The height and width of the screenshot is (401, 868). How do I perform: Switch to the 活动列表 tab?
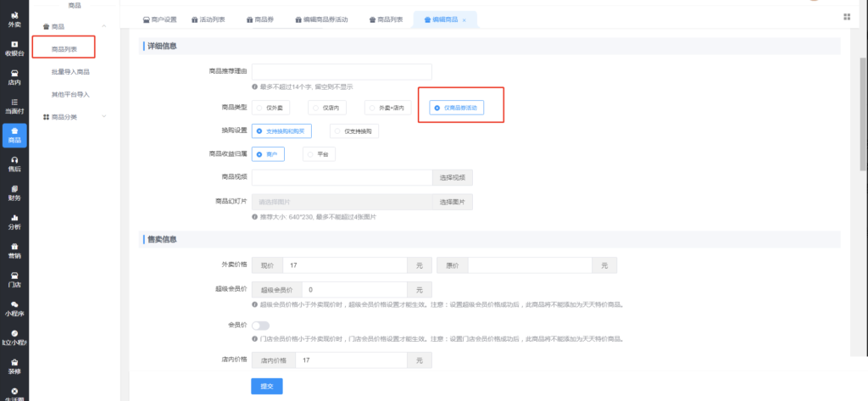point(209,19)
